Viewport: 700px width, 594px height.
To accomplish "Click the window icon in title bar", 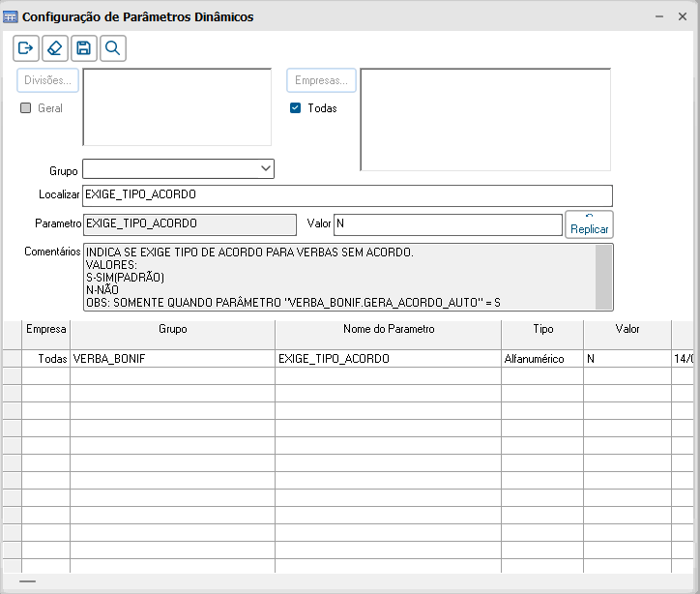I will (x=11, y=16).
